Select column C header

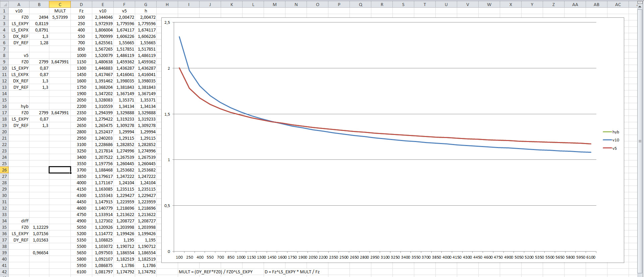(60, 4)
